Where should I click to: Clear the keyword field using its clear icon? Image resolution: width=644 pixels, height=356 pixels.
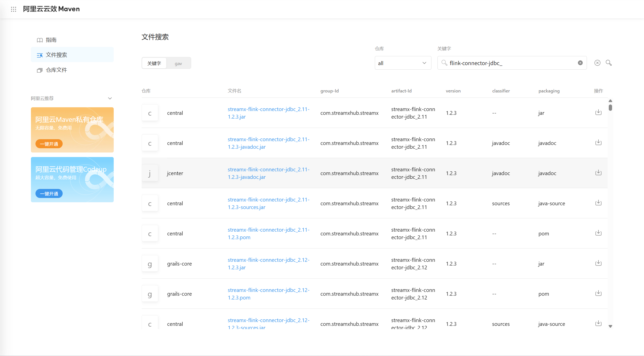[x=580, y=63]
